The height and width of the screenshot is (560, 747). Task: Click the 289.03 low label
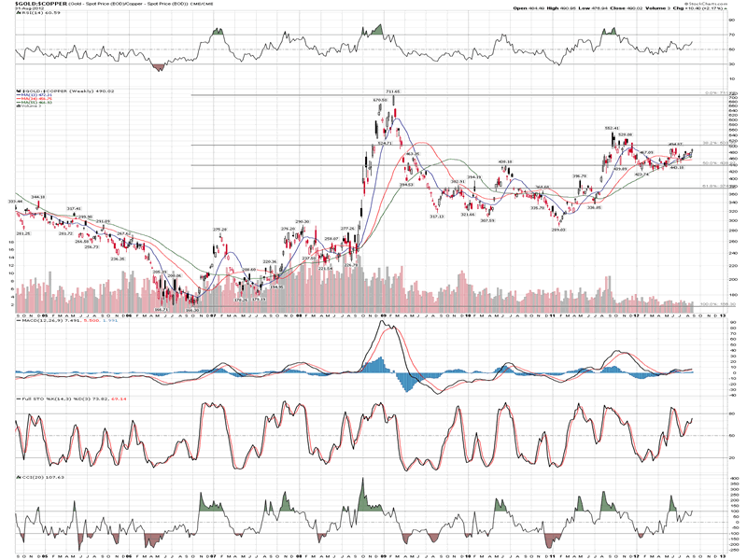558,230
